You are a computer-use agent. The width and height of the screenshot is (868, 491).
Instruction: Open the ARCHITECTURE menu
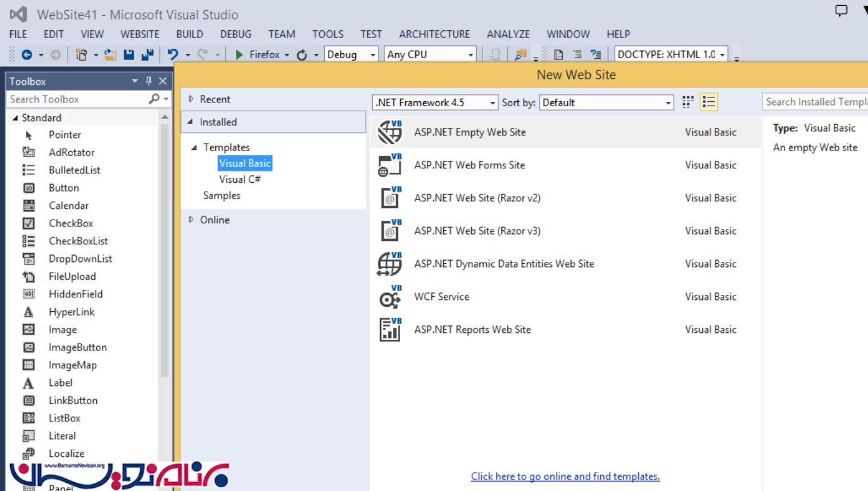tap(434, 34)
